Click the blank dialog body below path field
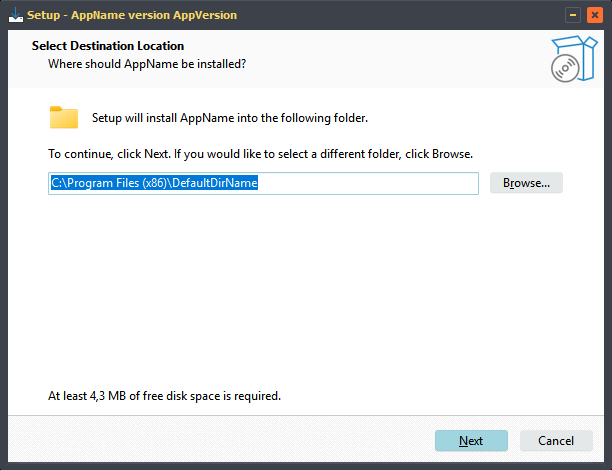612x470 pixels. (300, 290)
